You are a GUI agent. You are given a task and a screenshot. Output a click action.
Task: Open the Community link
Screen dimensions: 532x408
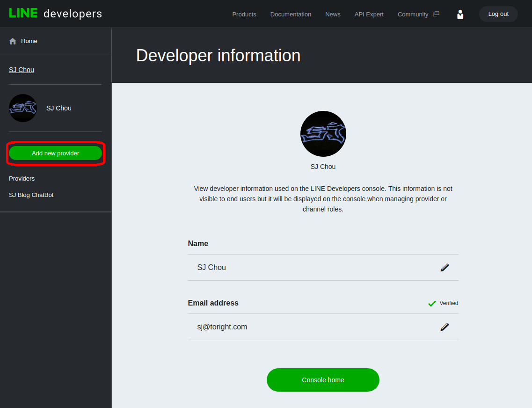coord(413,14)
